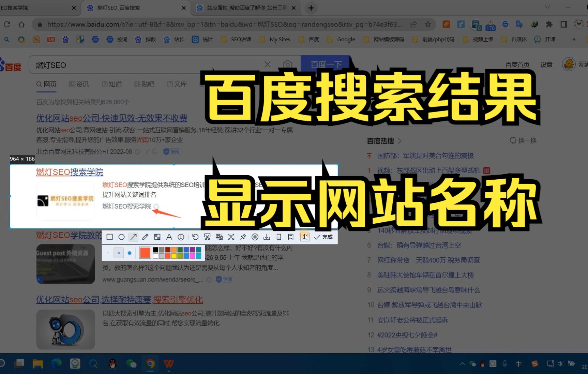The height and width of the screenshot is (374, 588).
Task: Pick the white color swatch
Action: tap(155, 256)
